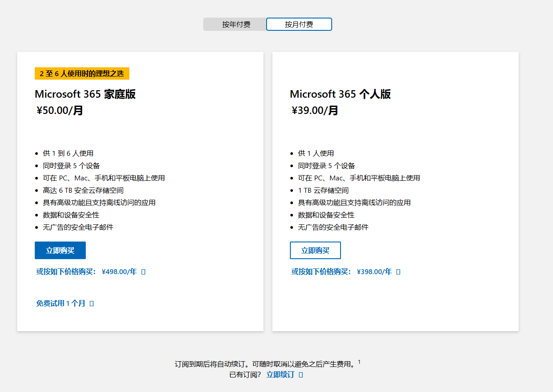Click the Microsoft 365 个人版 heading

(340, 94)
